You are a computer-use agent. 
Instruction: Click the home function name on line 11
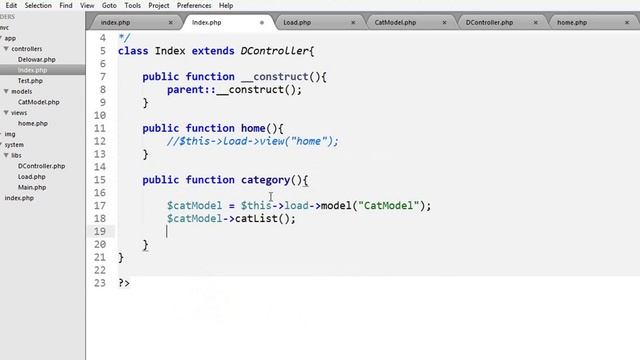click(253, 129)
